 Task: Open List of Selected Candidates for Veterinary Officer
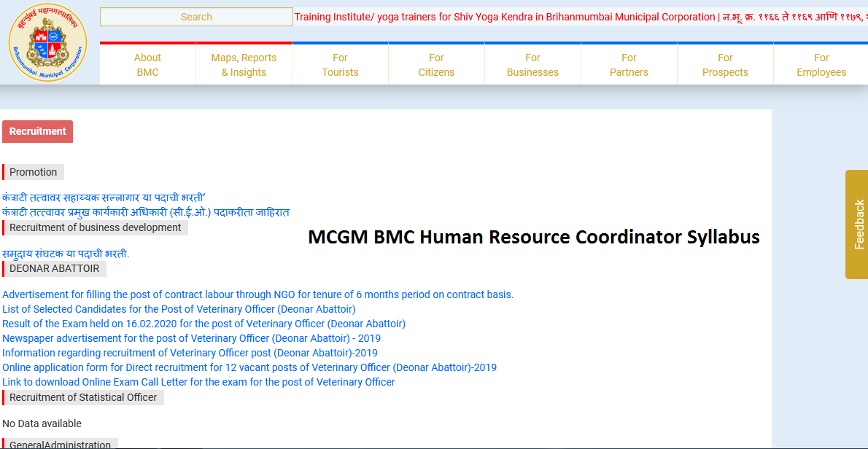[179, 308]
